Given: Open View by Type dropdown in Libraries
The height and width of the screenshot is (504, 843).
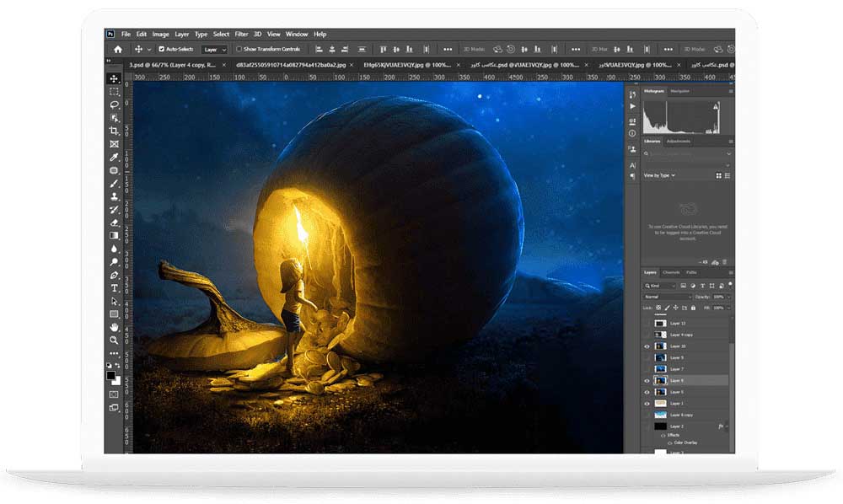Looking at the screenshot, I should click(x=659, y=175).
